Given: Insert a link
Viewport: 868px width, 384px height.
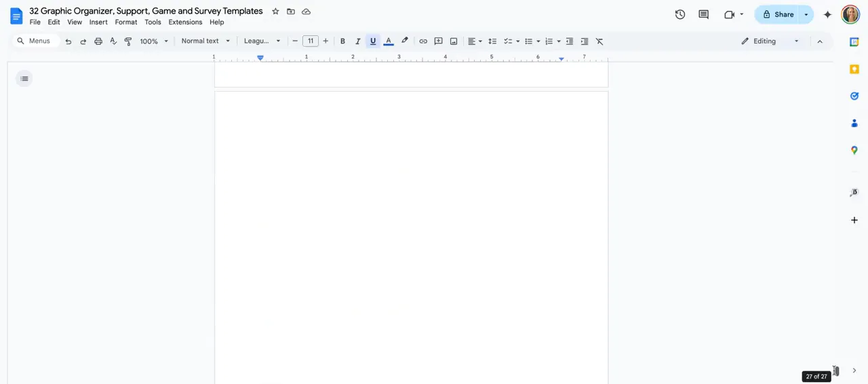Looking at the screenshot, I should coord(423,41).
